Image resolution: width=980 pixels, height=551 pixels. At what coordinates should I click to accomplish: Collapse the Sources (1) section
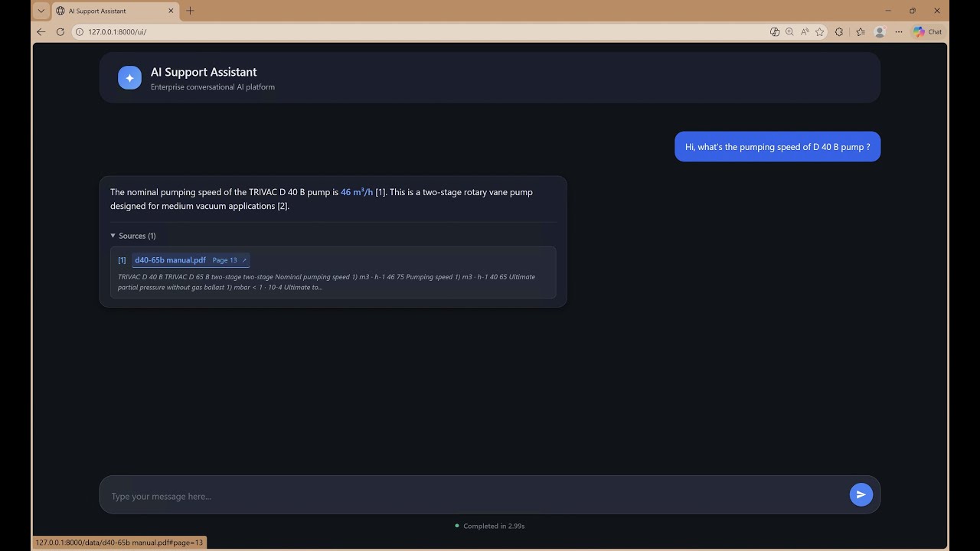coord(133,236)
